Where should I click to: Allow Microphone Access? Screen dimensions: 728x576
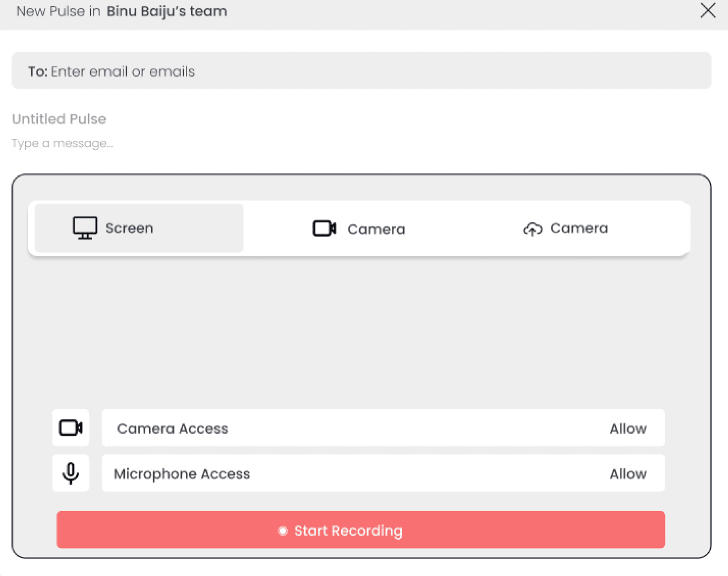tap(628, 474)
